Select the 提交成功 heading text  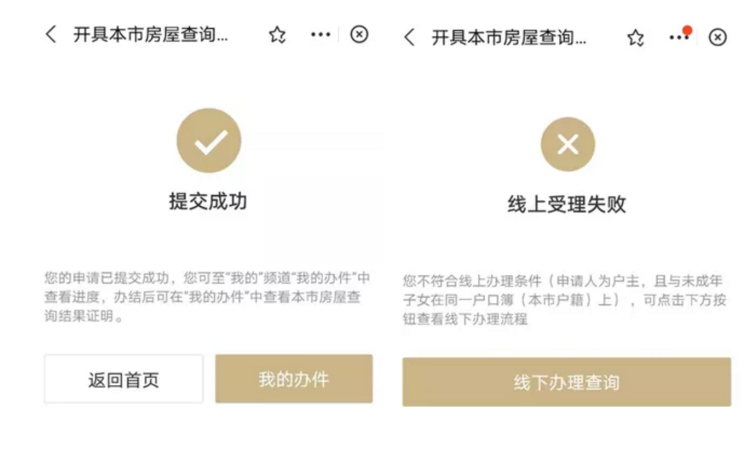pyautogui.click(x=208, y=201)
